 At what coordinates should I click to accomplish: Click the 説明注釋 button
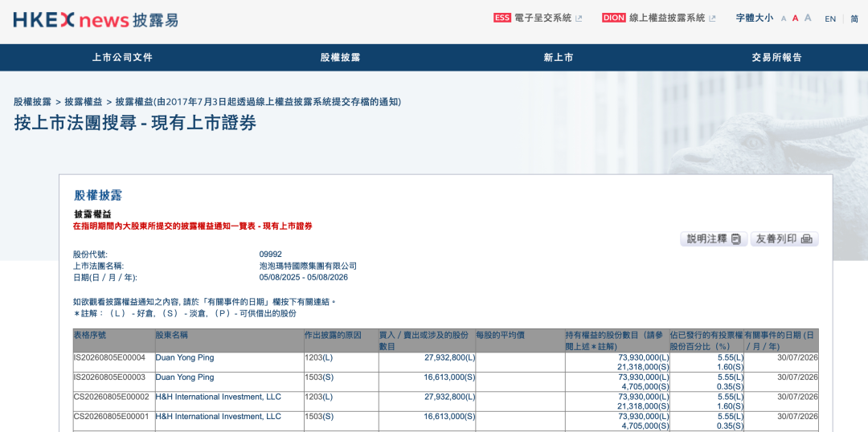pyautogui.click(x=714, y=239)
